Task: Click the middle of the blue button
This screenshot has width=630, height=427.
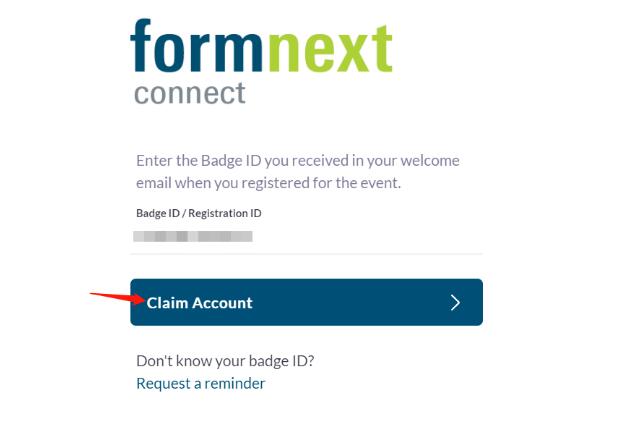Action: point(306,302)
